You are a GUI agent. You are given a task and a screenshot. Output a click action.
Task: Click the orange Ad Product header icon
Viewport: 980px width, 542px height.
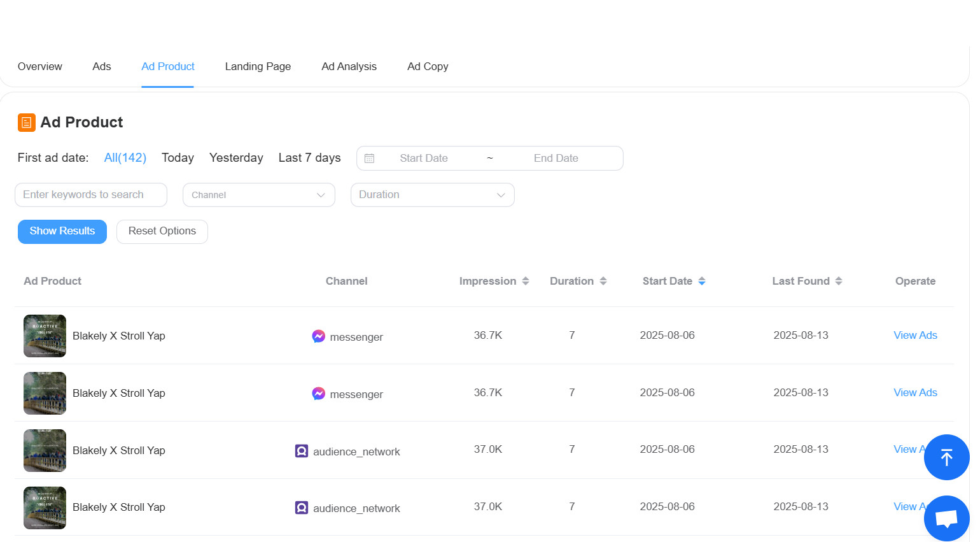tap(26, 122)
